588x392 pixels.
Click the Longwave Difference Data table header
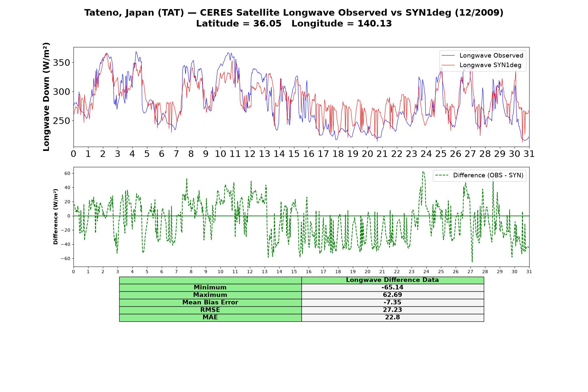coord(393,280)
